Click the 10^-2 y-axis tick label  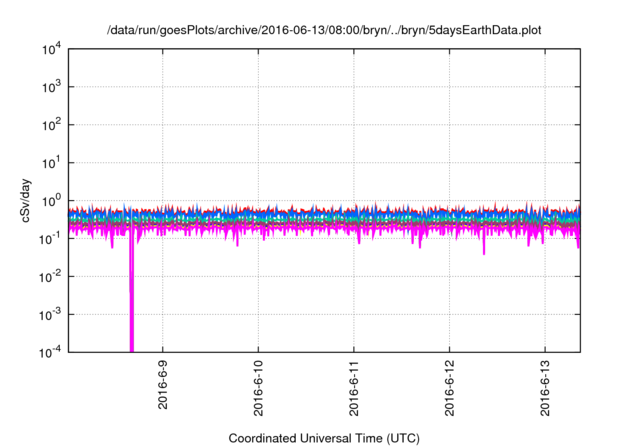pos(50,277)
